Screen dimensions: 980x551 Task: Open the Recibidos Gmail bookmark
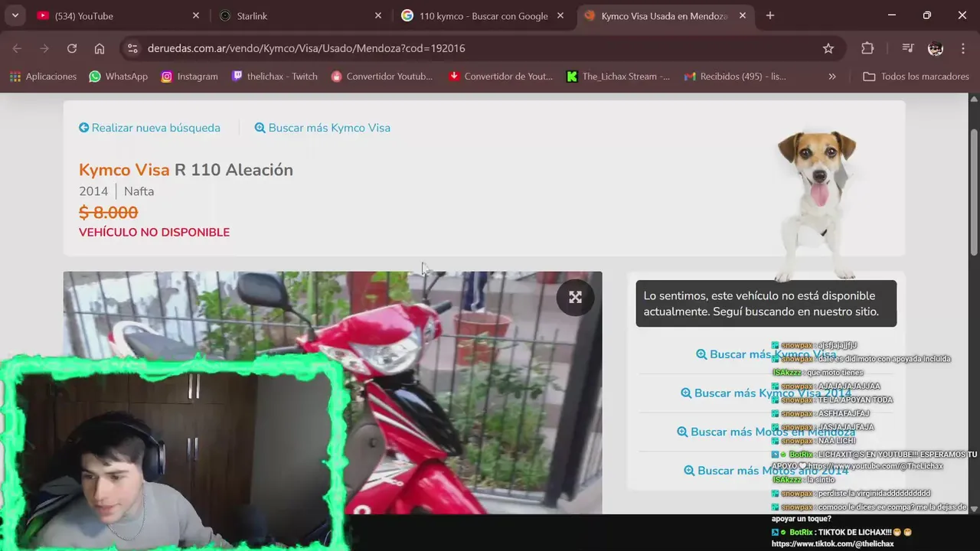(x=736, y=77)
